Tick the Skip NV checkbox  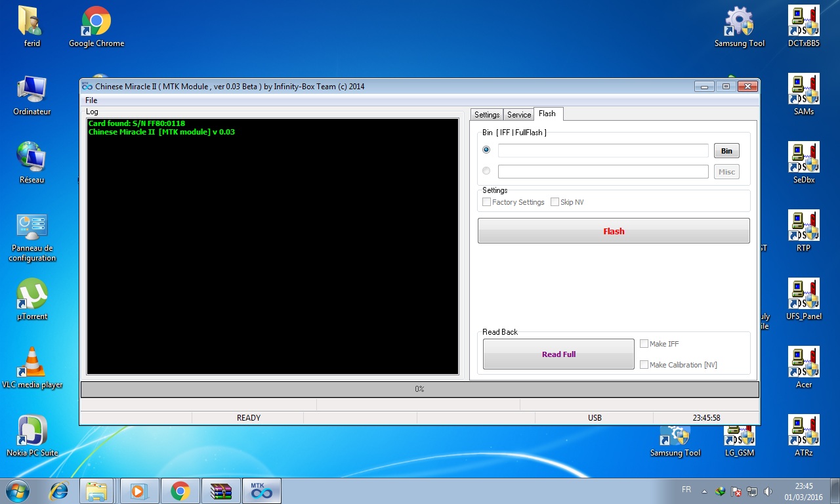click(x=555, y=202)
